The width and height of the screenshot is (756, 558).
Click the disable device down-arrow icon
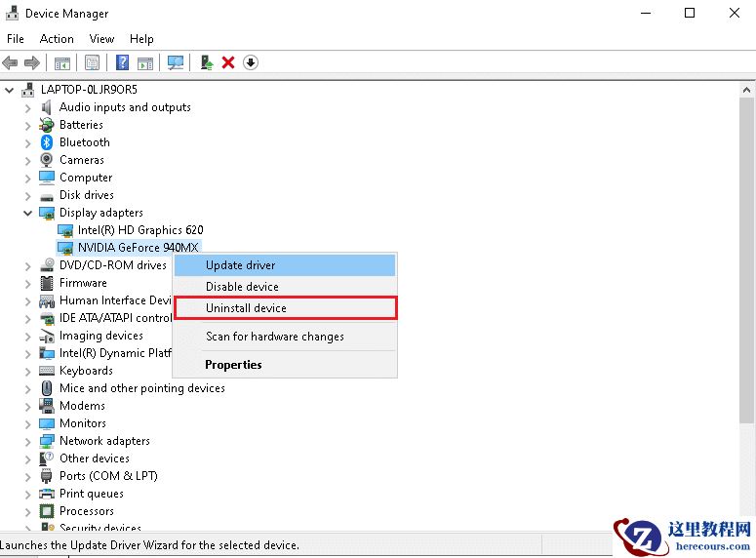[x=251, y=62]
